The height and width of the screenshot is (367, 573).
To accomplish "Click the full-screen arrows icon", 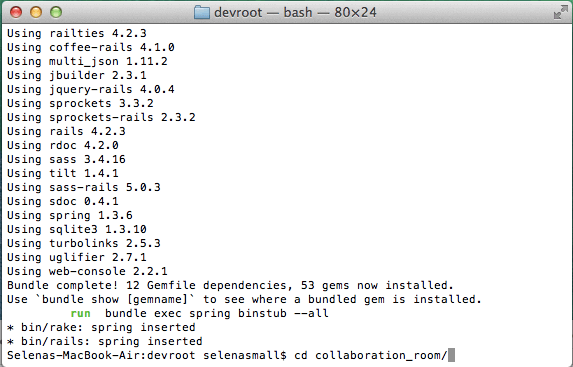I will pyautogui.click(x=560, y=12).
